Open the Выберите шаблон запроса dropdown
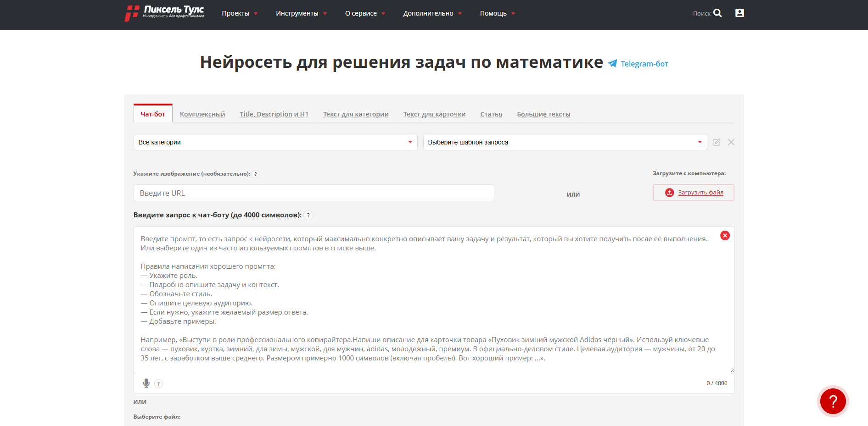The height and width of the screenshot is (426, 868). point(565,142)
